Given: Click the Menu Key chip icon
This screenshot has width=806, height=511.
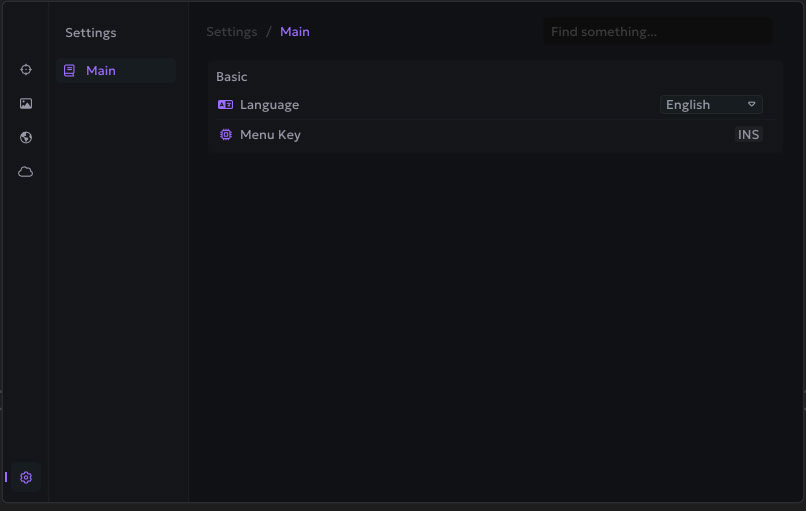Looking at the screenshot, I should coord(226,135).
